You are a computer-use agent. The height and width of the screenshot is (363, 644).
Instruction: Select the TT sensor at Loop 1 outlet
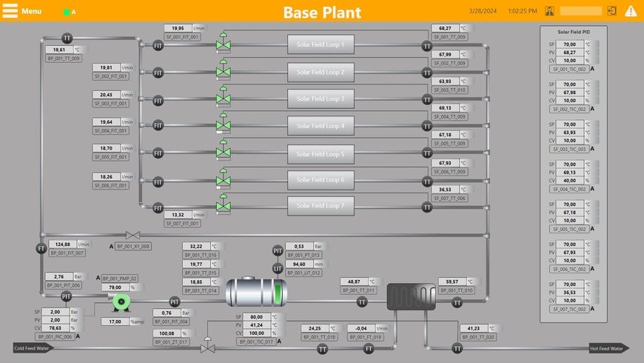(427, 46)
